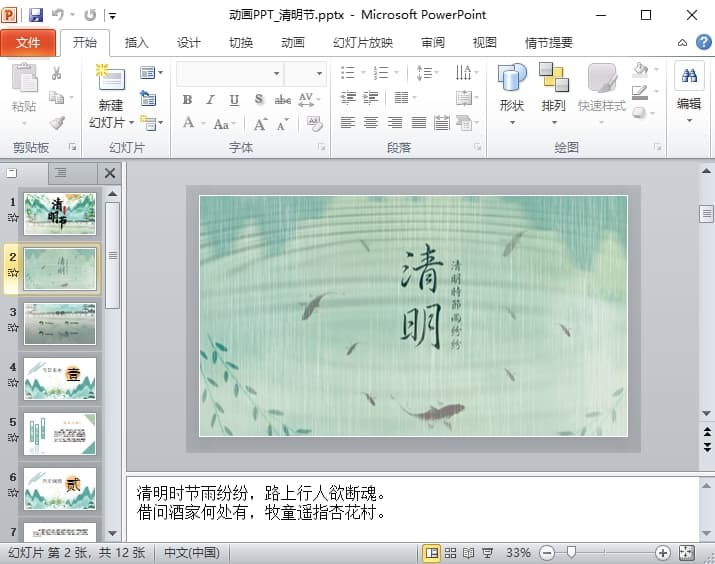Open the 幻灯片放映 tab
The height and width of the screenshot is (564, 715).
[x=363, y=42]
